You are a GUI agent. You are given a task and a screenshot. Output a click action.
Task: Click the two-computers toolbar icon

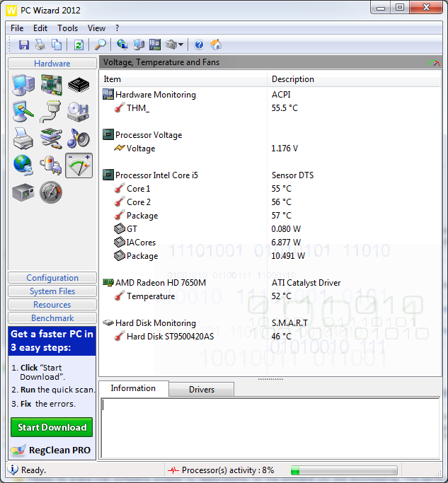(139, 45)
